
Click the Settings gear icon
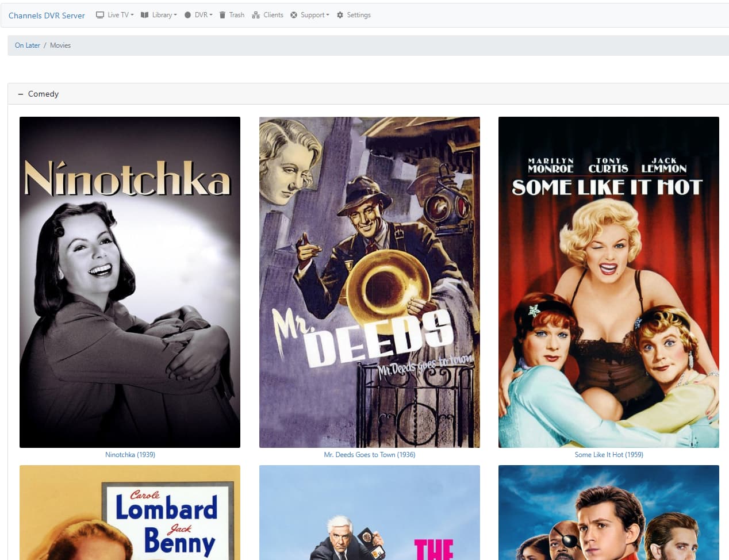point(340,15)
